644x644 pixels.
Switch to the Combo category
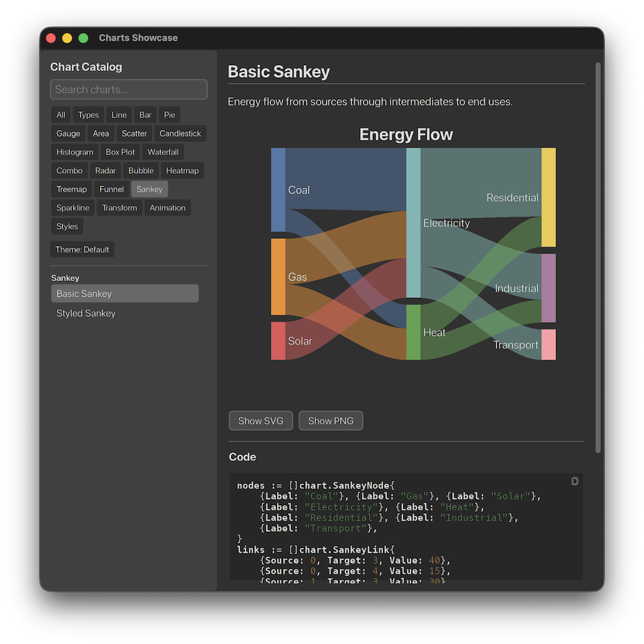[69, 170]
